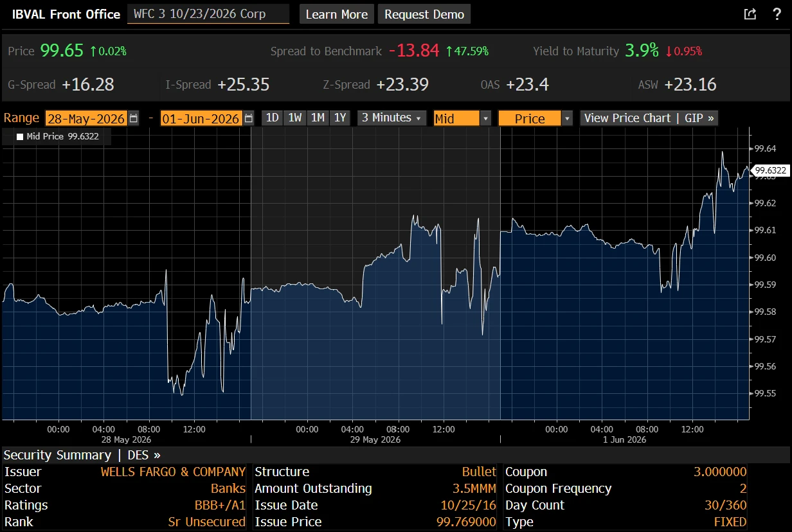Click the 99.55 price axis label

[x=765, y=393]
